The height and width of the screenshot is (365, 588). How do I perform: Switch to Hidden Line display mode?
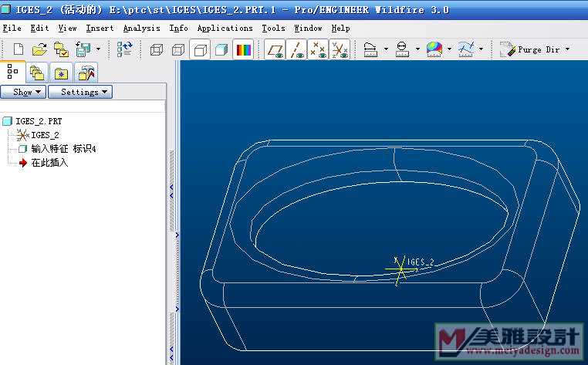coord(178,49)
